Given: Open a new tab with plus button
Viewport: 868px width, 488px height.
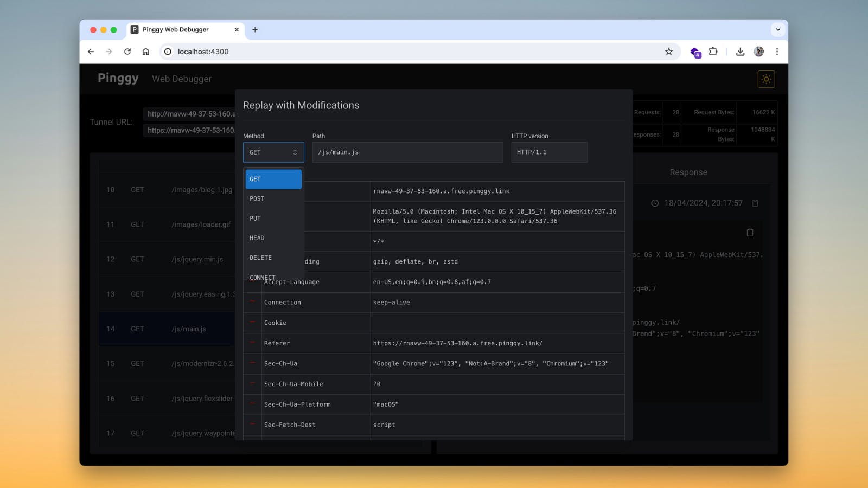Looking at the screenshot, I should (255, 30).
